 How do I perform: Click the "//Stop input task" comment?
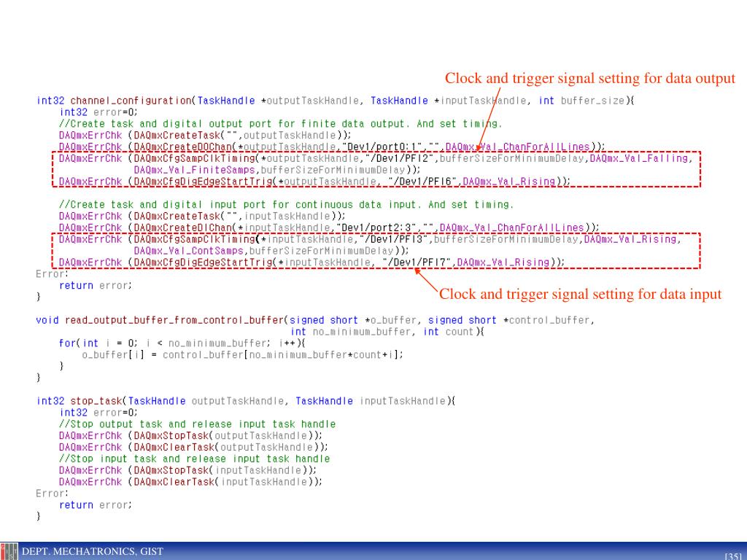point(194,459)
